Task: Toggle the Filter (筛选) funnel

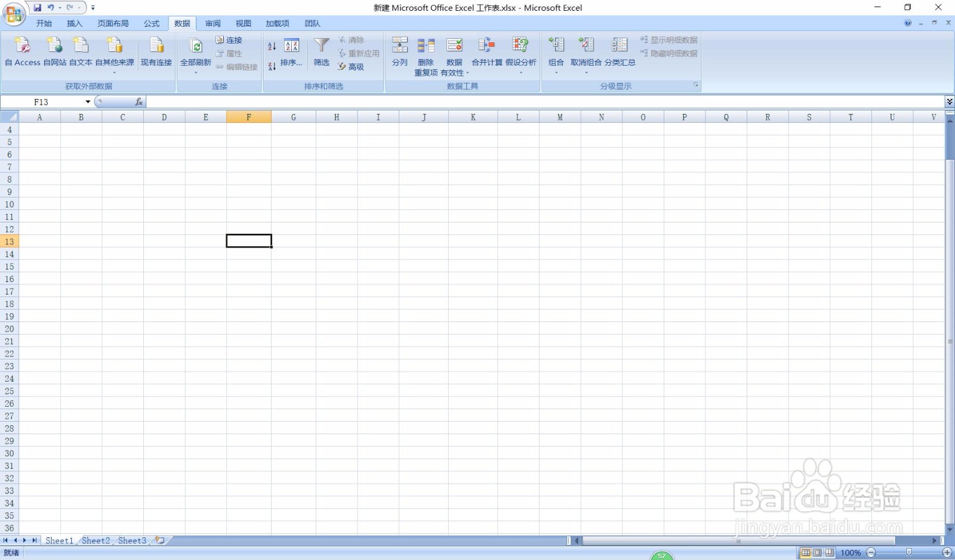Action: pos(322,51)
